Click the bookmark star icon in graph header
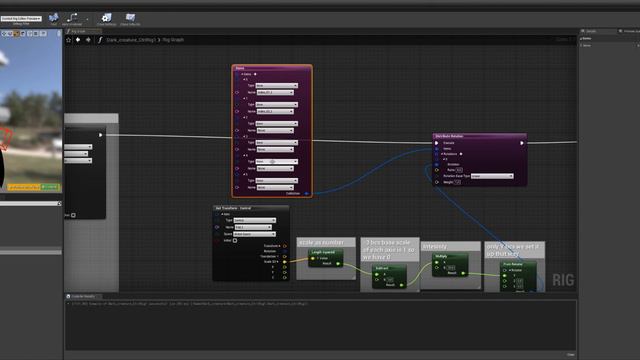Screen dimensions: 640x360 69,40
